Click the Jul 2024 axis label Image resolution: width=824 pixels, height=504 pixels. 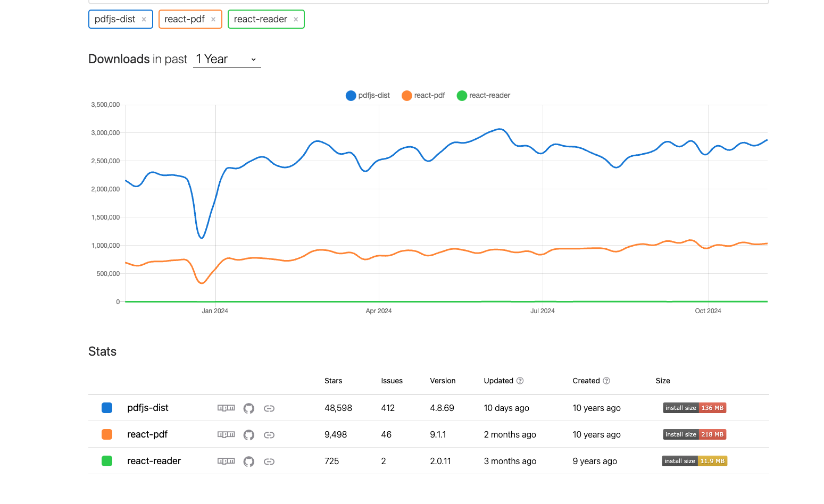(x=543, y=311)
